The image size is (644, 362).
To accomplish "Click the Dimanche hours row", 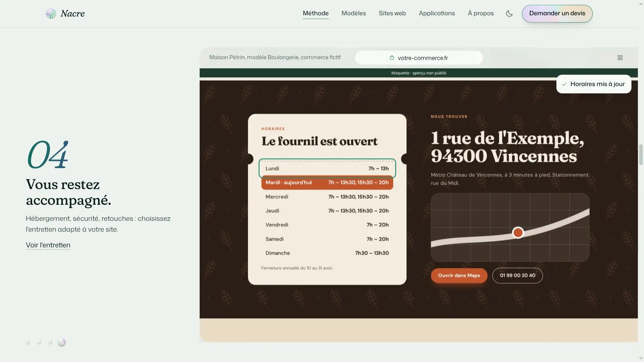I will point(327,253).
